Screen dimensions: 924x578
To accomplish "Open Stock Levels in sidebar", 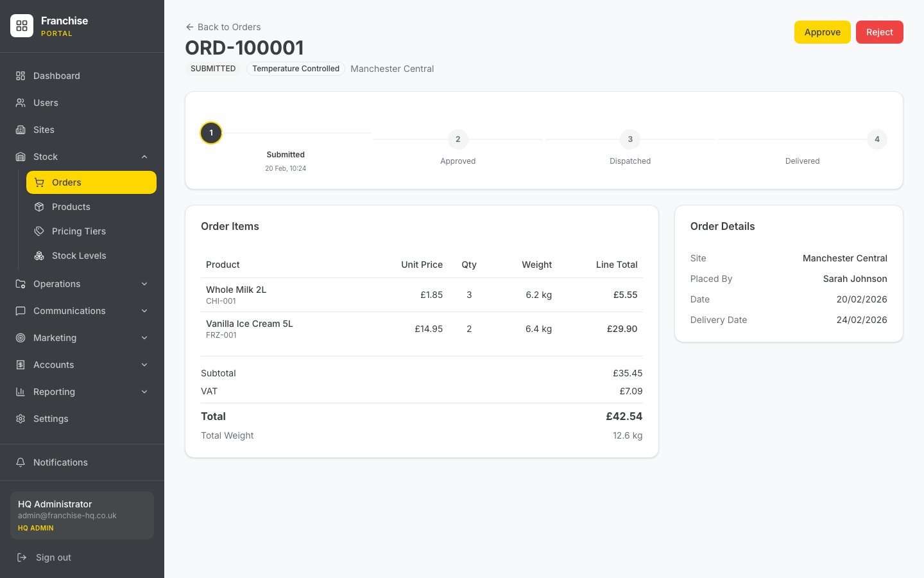I will click(91, 256).
